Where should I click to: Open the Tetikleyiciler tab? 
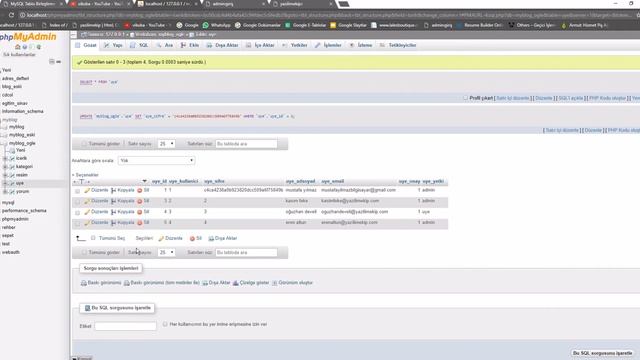[x=398, y=45]
